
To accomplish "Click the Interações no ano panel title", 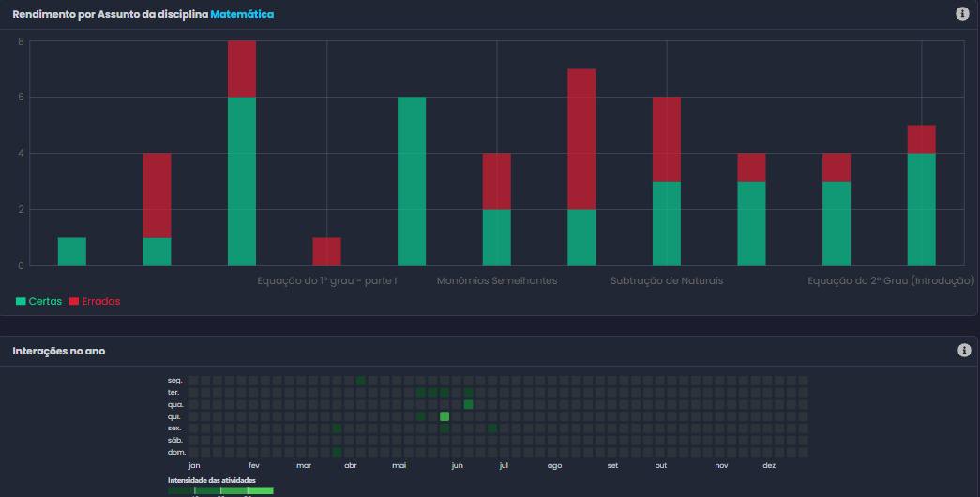I will pyautogui.click(x=58, y=351).
